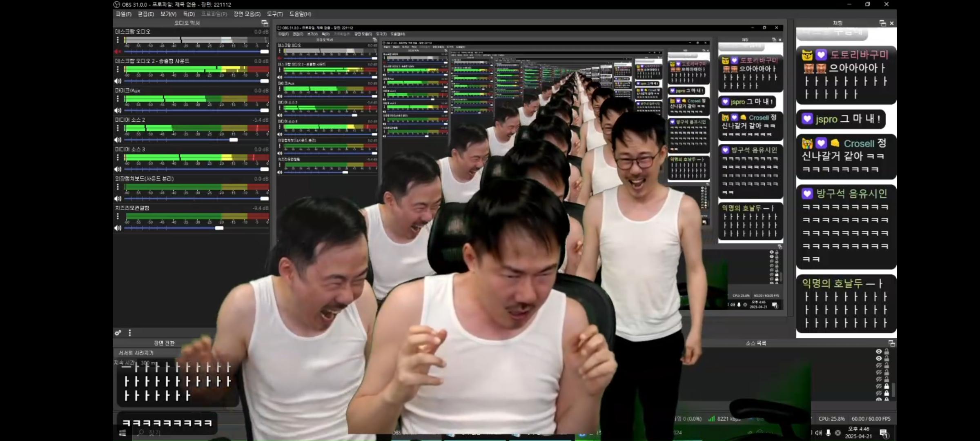Float the 오디오 믹서 dock panel
This screenshot has width=980, height=441.
(265, 23)
